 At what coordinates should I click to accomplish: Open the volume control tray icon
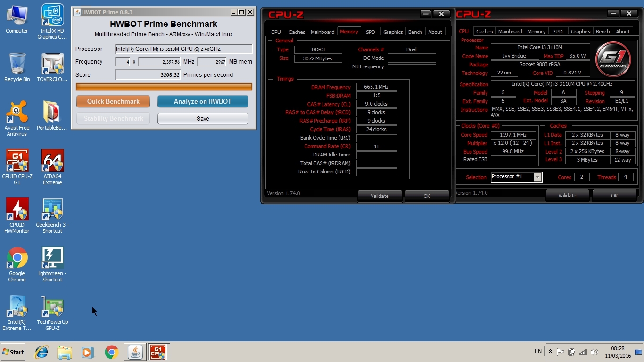click(594, 352)
